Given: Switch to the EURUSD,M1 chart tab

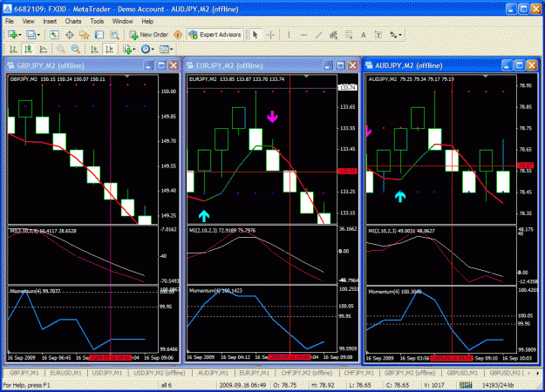Looking at the screenshot, I should click(65, 373).
